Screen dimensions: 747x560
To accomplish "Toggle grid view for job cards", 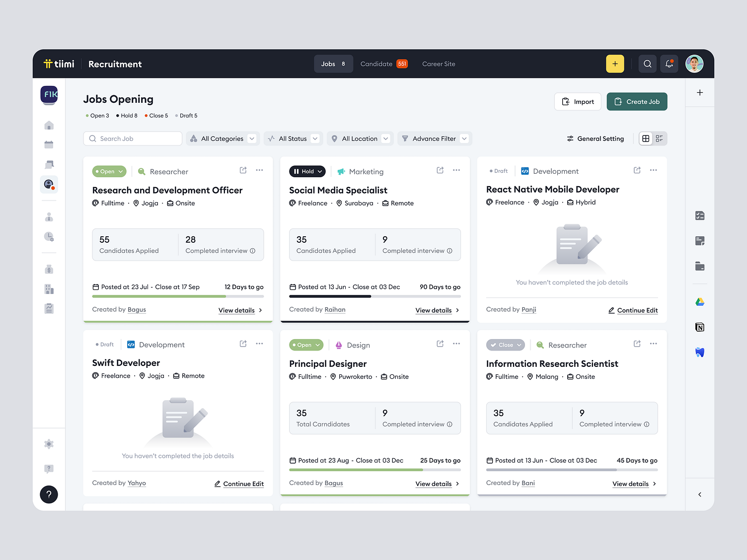I will pos(646,139).
